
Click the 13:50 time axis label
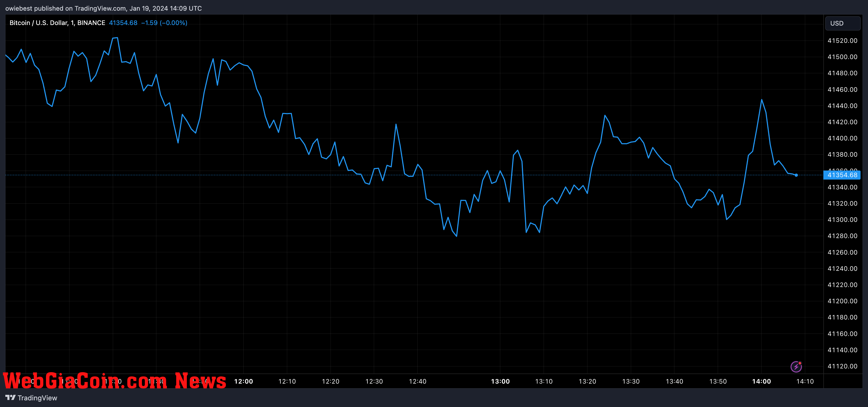[x=718, y=381]
